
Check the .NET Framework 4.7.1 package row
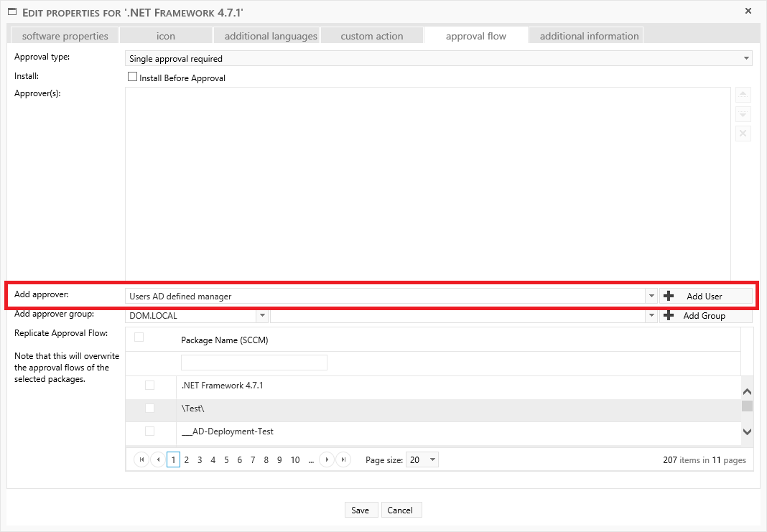click(x=149, y=386)
